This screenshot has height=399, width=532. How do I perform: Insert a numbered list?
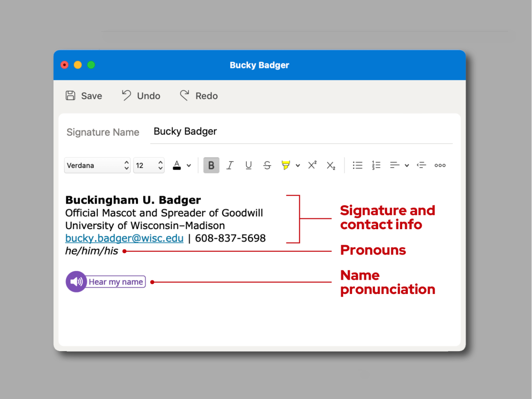point(376,165)
